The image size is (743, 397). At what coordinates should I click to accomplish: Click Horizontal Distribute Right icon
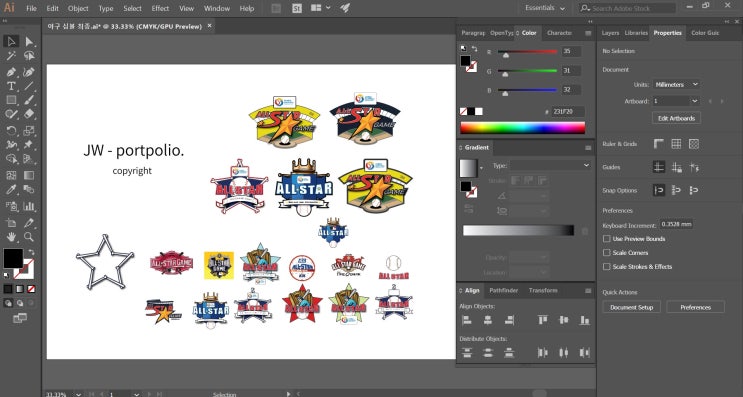pyautogui.click(x=585, y=352)
